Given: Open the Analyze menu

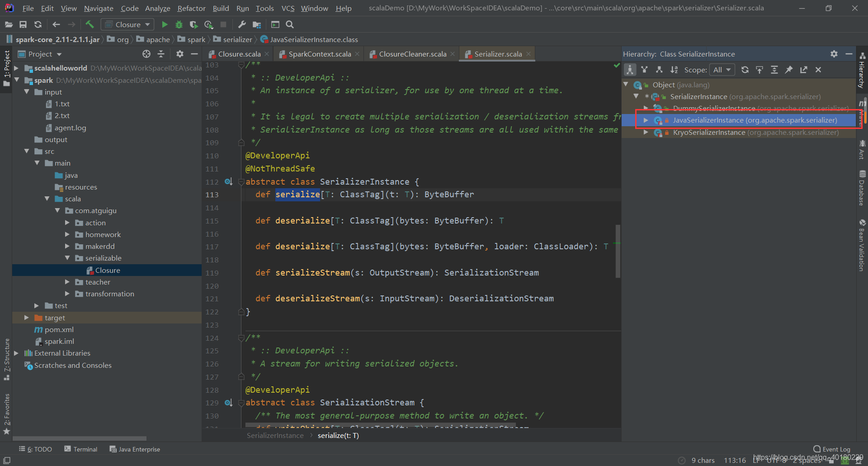Looking at the screenshot, I should click(x=157, y=8).
